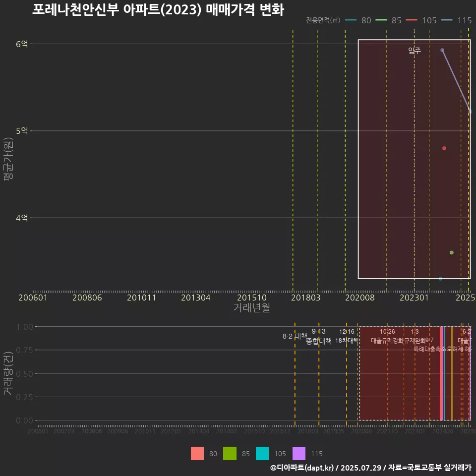Toggle the 105 line entry in top legend
476x476 pixels.
[x=421, y=20]
